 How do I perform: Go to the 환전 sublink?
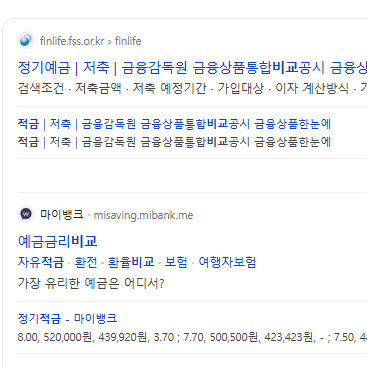pyautogui.click(x=86, y=262)
